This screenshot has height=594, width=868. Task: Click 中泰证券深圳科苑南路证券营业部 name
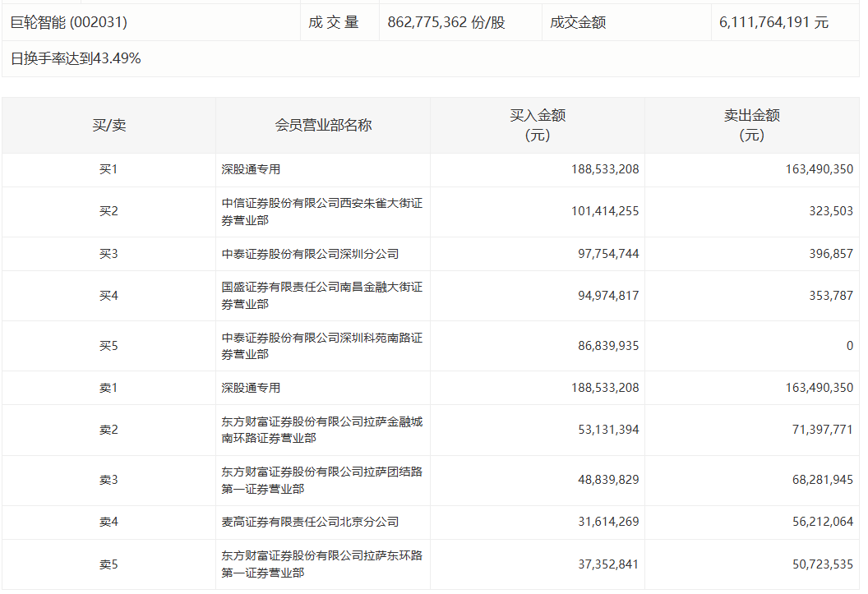click(x=322, y=346)
